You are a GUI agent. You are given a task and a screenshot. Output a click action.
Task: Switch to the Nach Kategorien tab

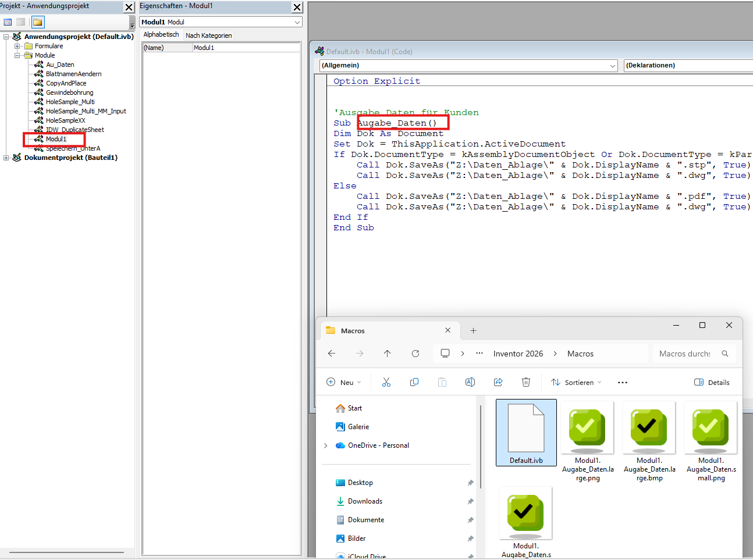pos(208,35)
